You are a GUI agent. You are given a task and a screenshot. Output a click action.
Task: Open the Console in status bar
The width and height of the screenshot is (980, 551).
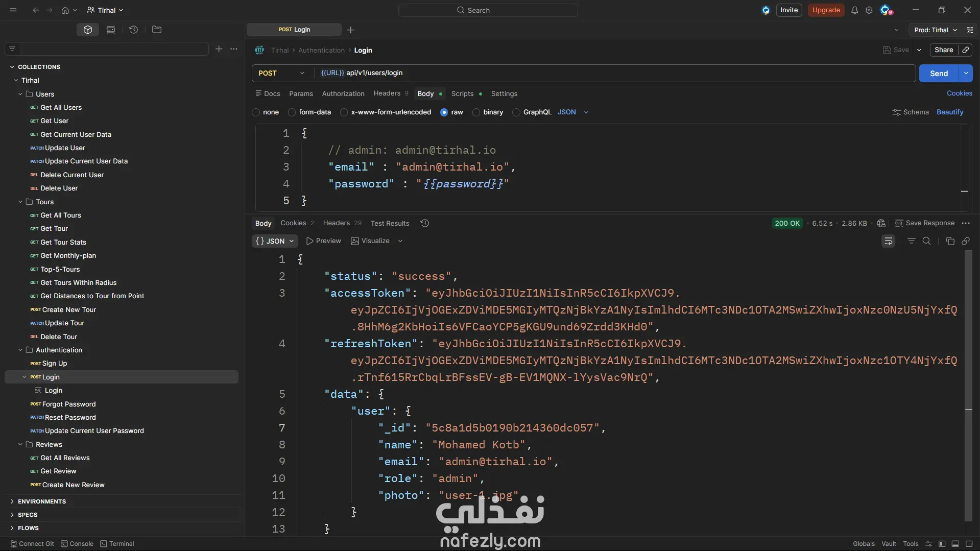77,544
